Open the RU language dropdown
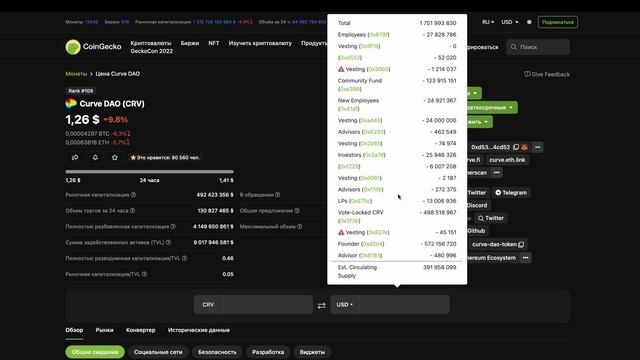The image size is (640, 360). (488, 22)
